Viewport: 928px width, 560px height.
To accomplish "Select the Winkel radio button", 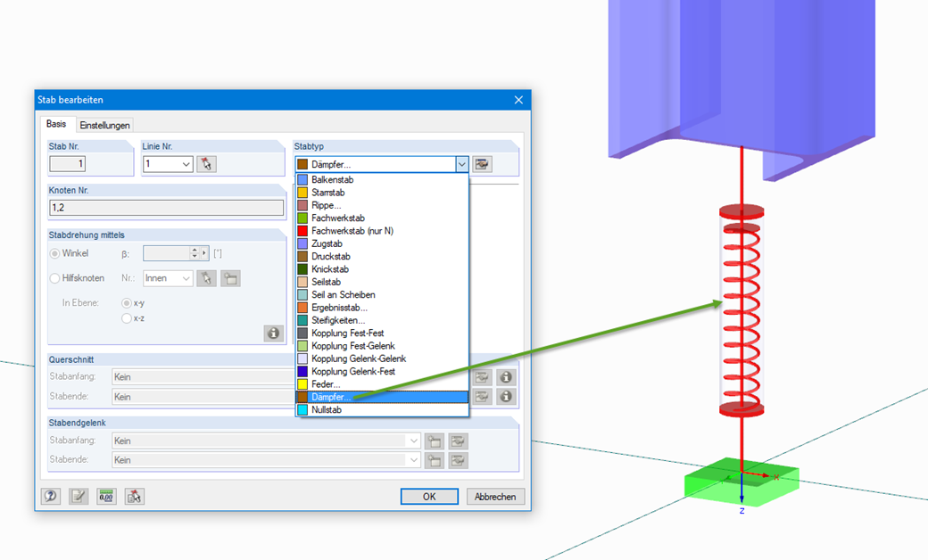I will tap(55, 253).
